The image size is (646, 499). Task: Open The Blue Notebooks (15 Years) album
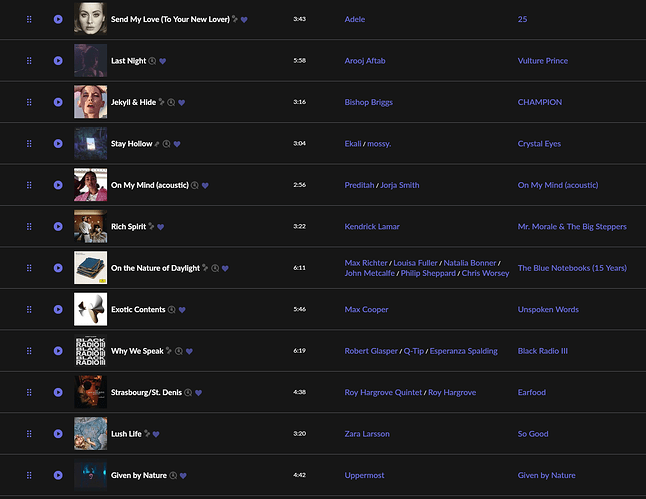coord(572,268)
